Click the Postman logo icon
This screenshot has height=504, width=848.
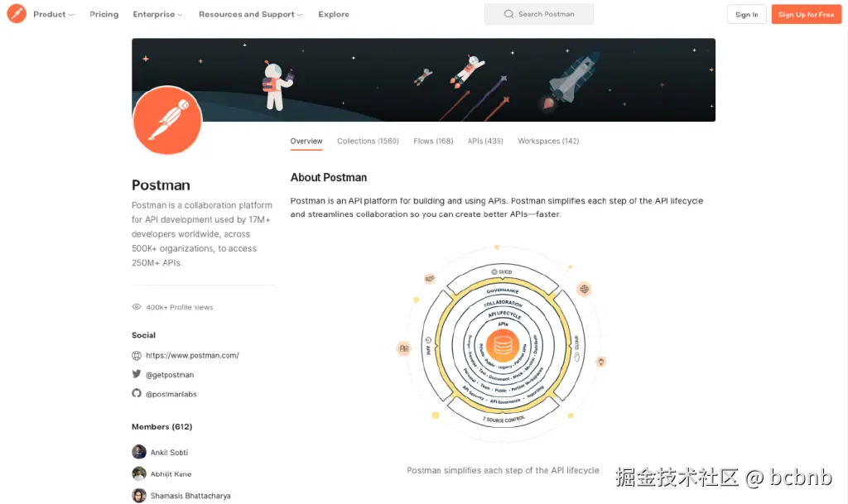(x=15, y=14)
